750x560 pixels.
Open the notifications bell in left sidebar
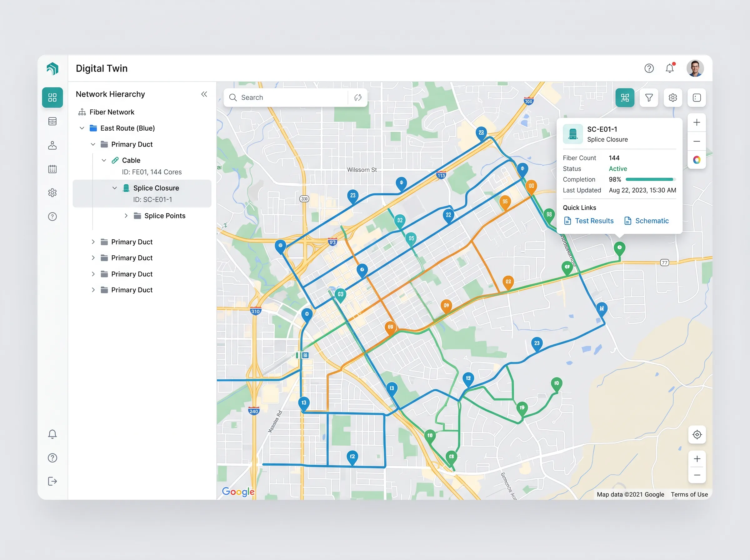pos(52,434)
